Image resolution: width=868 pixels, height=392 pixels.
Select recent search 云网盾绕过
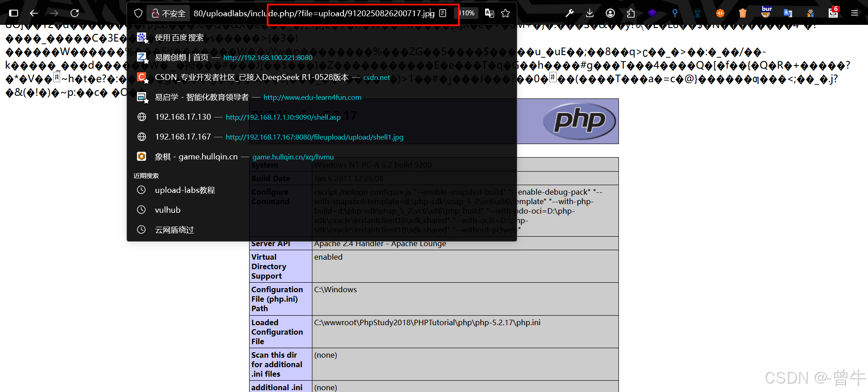click(x=322, y=230)
